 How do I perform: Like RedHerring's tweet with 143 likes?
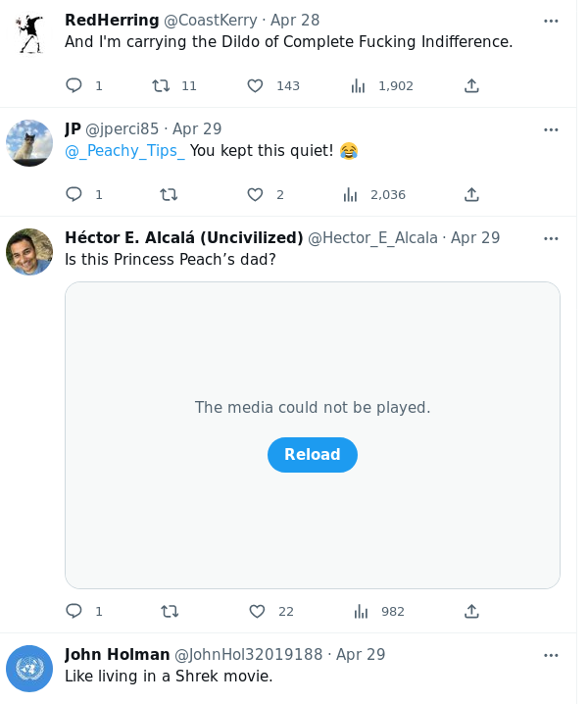click(255, 85)
